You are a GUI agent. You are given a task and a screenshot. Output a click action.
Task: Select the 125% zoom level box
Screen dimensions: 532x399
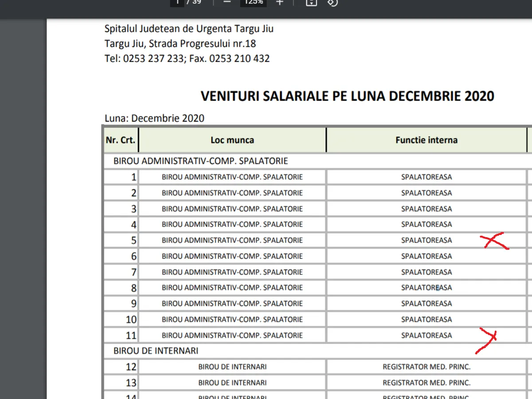point(253,2)
